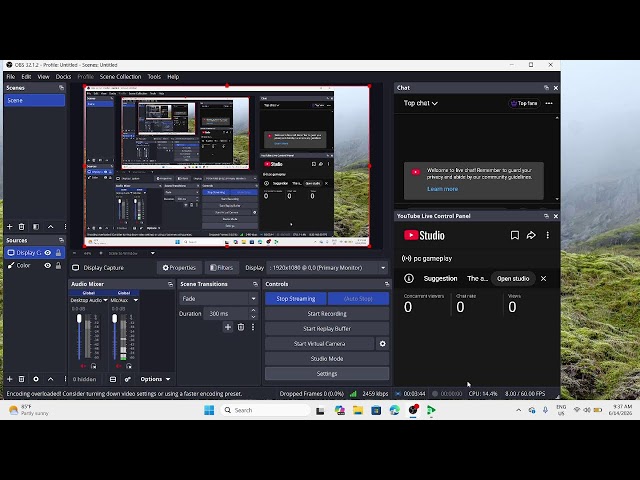Adjust the Mic/Aux volume slider
The height and width of the screenshot is (480, 640).
(x=115, y=337)
